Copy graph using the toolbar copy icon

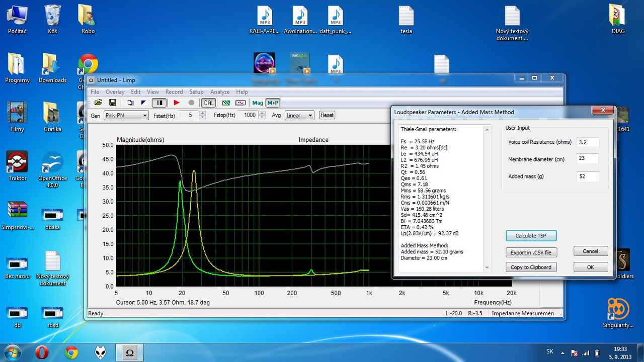point(130,103)
